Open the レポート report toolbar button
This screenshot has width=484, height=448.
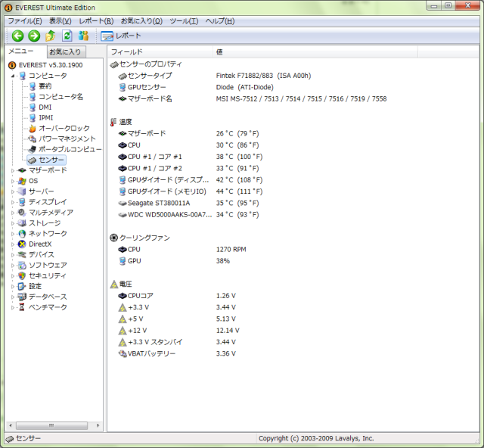coord(121,36)
